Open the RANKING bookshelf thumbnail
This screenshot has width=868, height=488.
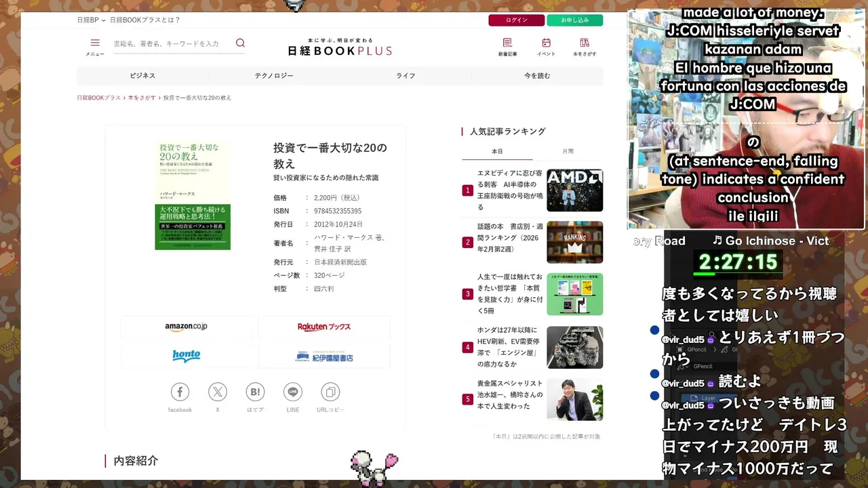(574, 242)
